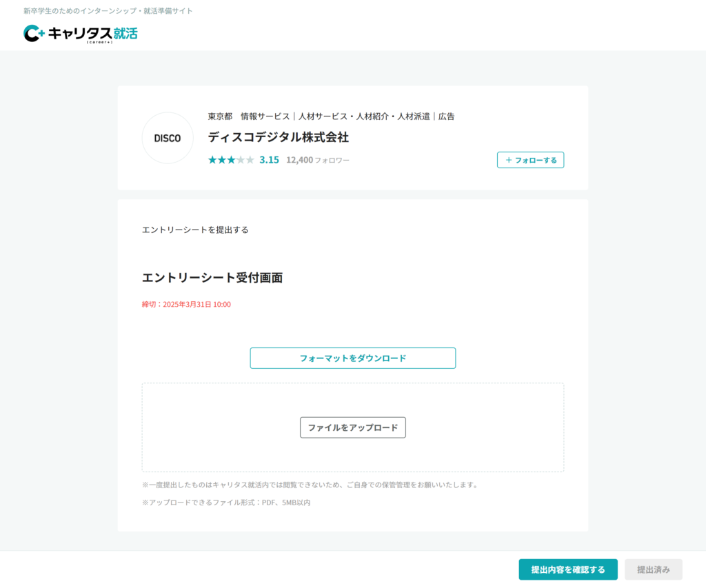The width and height of the screenshot is (706, 588).
Task: Click the industry line 東京都 情報サービス
Action: [331, 116]
